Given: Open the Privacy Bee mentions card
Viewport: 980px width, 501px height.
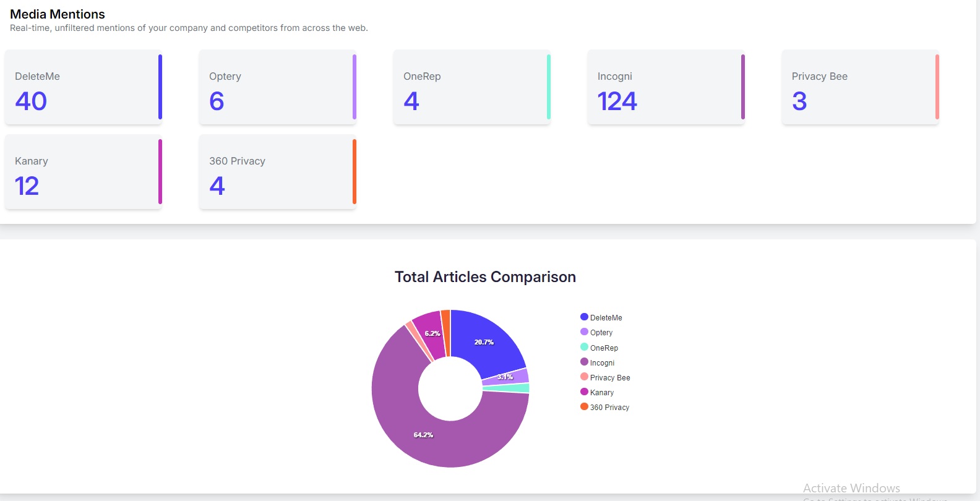Looking at the screenshot, I should coord(861,87).
